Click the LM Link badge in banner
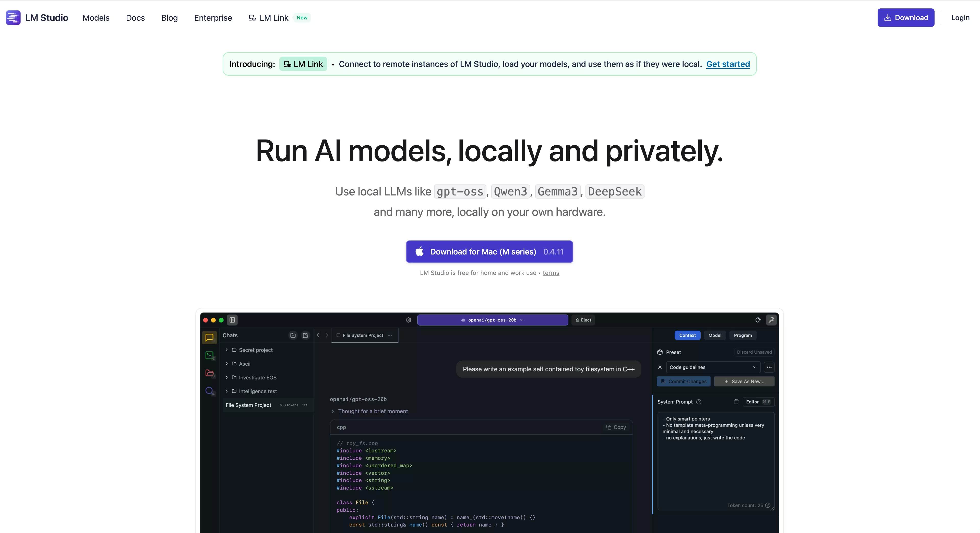980x533 pixels. (303, 64)
